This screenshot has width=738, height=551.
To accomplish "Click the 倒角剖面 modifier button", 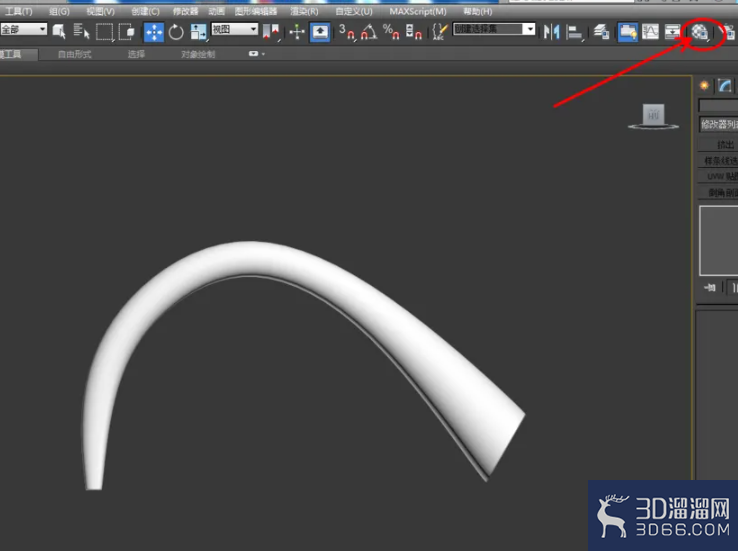I will [718, 192].
